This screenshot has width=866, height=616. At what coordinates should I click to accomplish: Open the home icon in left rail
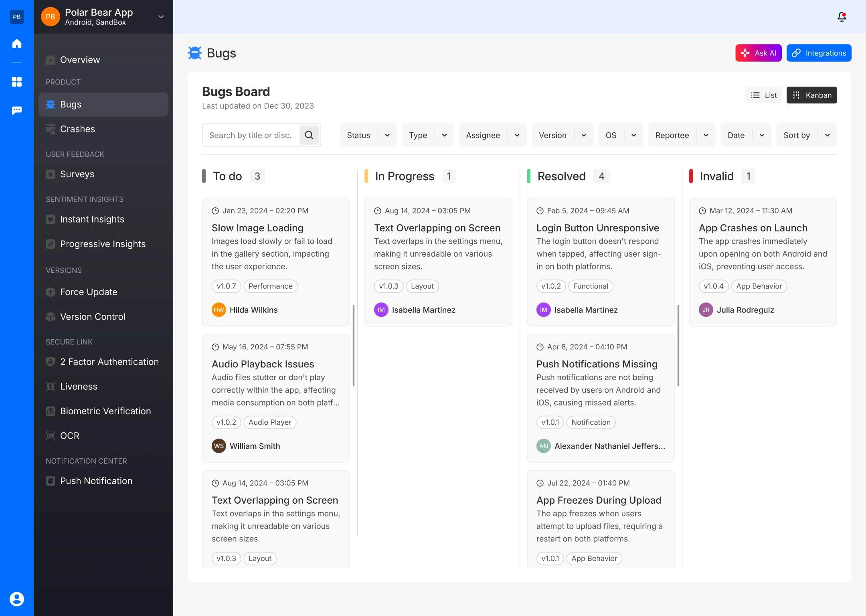tap(17, 43)
